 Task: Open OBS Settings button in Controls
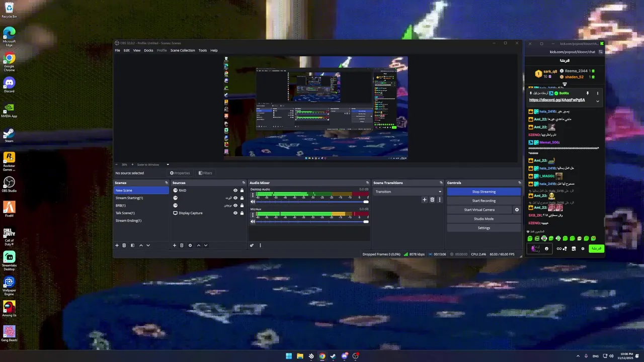coord(484,228)
